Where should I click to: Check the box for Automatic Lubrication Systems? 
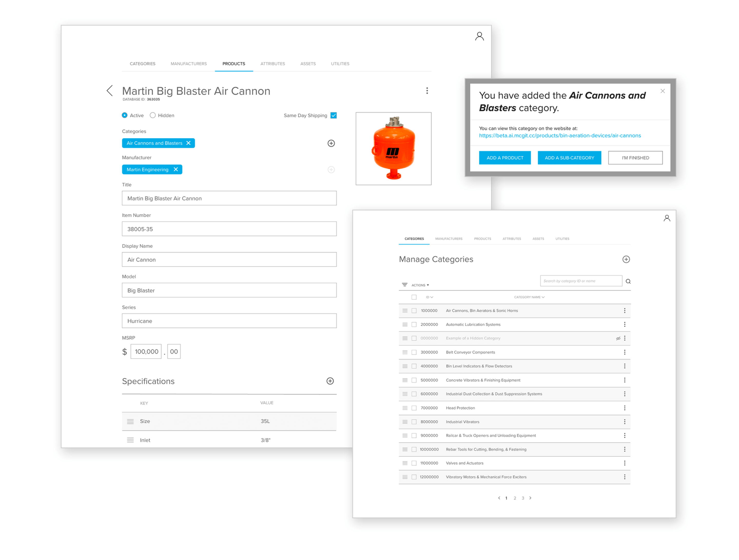pyautogui.click(x=414, y=324)
